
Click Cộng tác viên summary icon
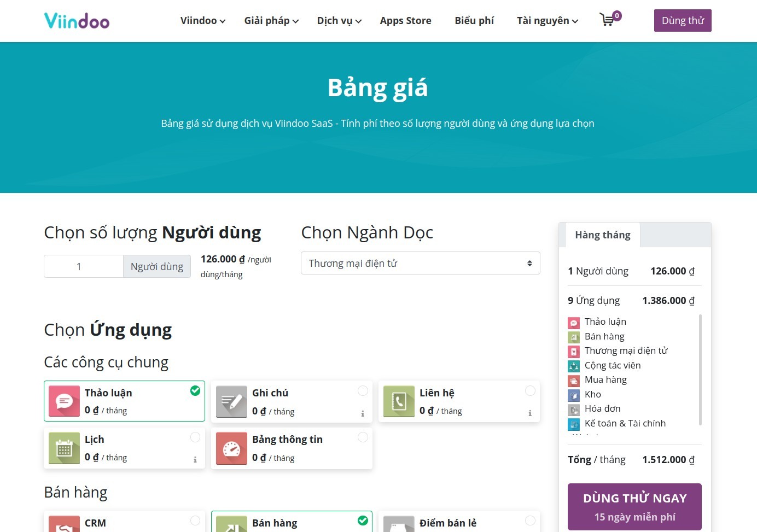574,366
